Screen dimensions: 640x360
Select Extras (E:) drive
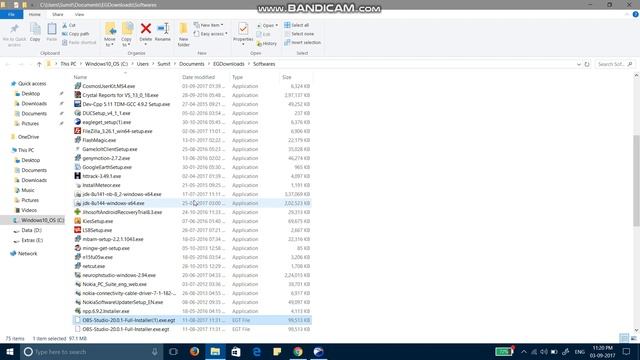[32, 240]
